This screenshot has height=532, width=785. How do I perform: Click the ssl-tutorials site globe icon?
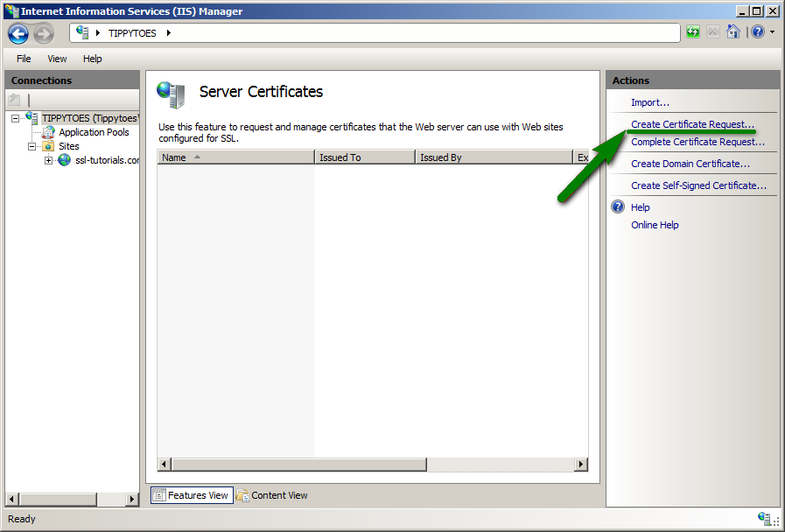coord(64,160)
